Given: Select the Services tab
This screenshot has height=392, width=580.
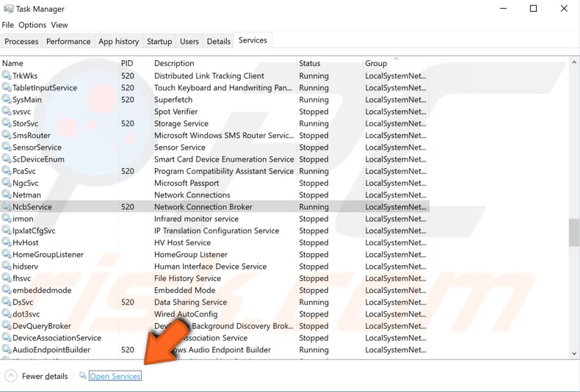Looking at the screenshot, I should click(x=253, y=40).
